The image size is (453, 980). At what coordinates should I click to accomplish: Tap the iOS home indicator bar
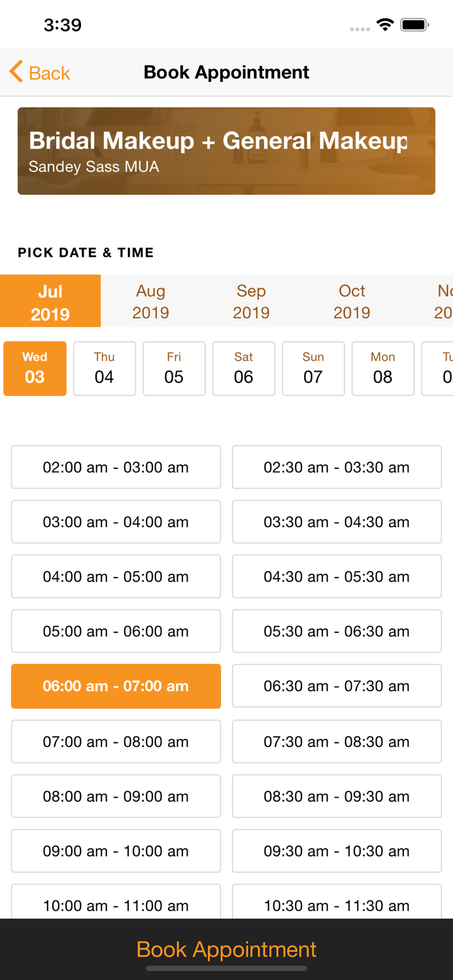226,968
